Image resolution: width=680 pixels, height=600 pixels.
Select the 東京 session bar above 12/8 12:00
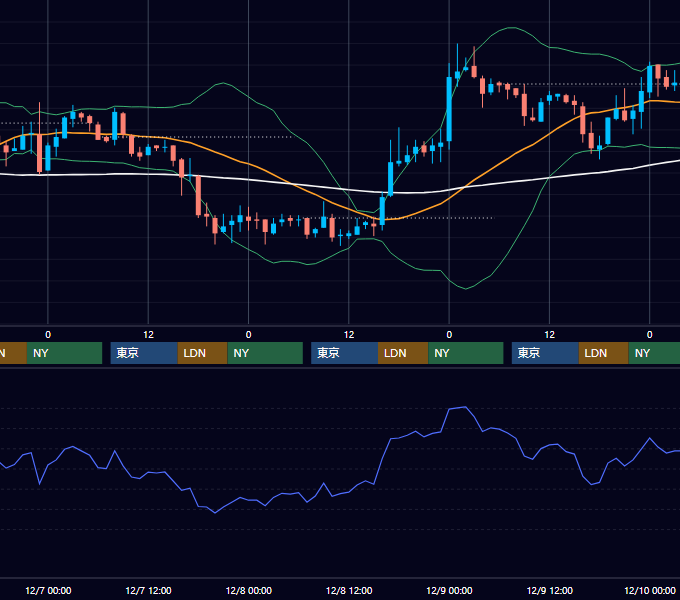[345, 353]
